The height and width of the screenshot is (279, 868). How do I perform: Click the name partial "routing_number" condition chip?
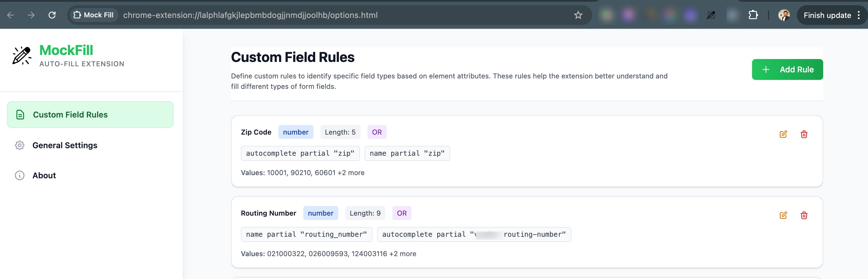[x=306, y=234]
